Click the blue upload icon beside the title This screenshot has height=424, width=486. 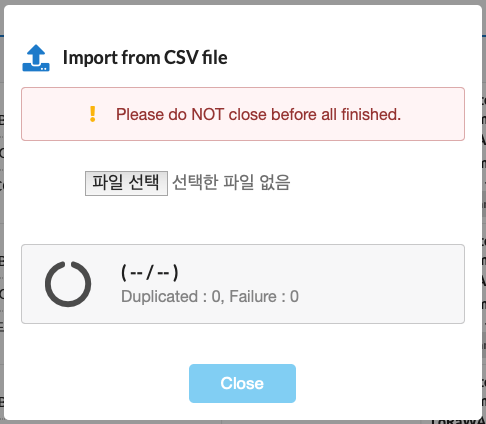pyautogui.click(x=36, y=58)
